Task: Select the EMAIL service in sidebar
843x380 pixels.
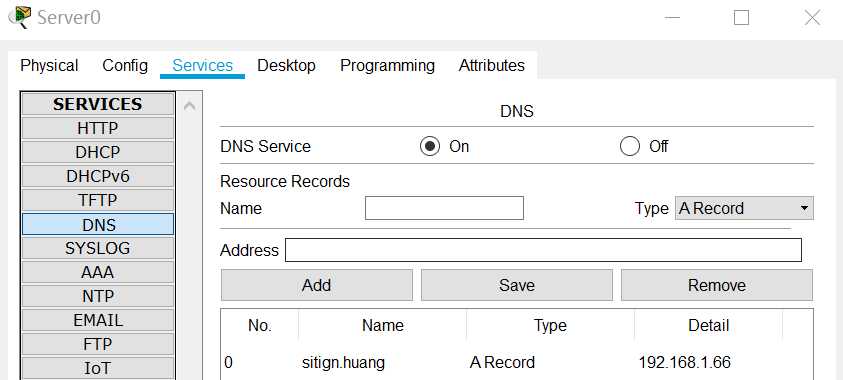Action: 97,320
